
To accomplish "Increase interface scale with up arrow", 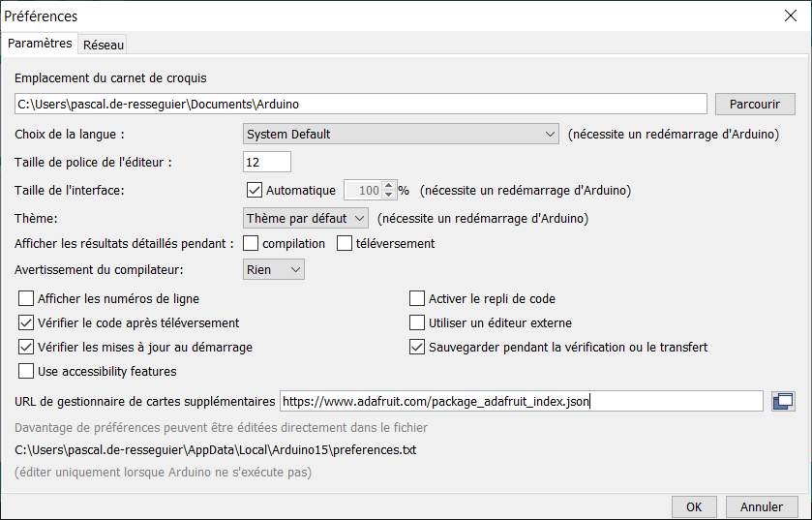I will pos(389,185).
